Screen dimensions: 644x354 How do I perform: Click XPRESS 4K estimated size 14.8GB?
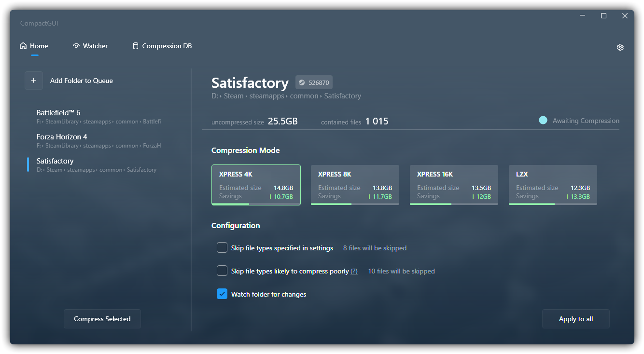tap(283, 188)
